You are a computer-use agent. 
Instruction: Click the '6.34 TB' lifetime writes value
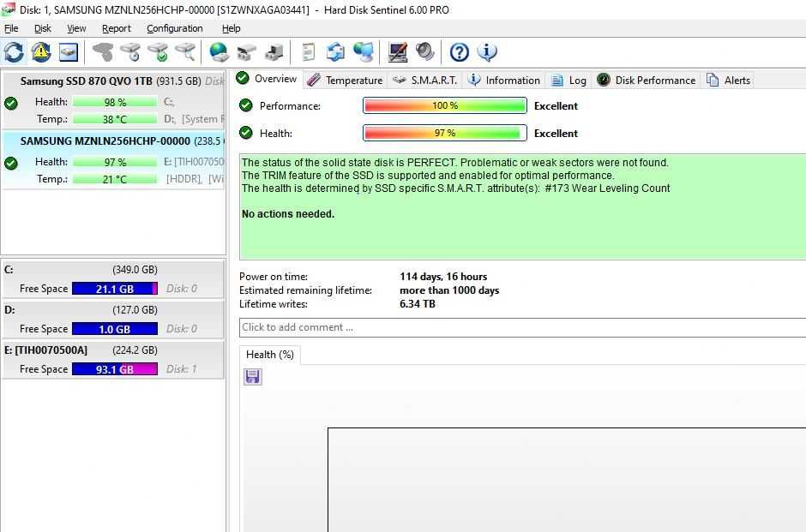(x=418, y=304)
